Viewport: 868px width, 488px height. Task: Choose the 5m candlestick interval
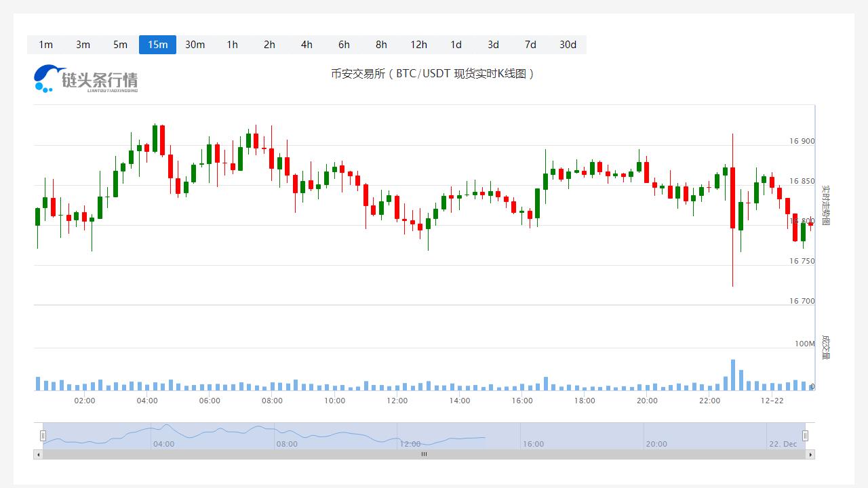[120, 45]
